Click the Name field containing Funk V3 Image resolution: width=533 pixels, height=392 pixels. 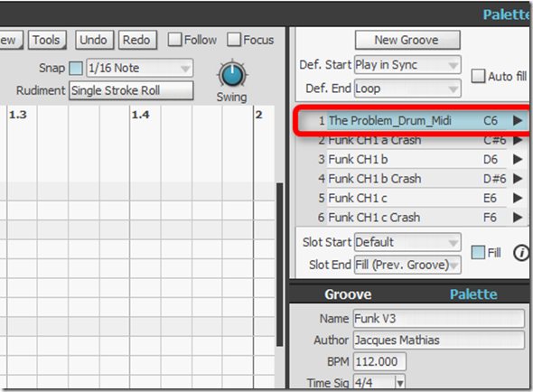[x=438, y=319]
